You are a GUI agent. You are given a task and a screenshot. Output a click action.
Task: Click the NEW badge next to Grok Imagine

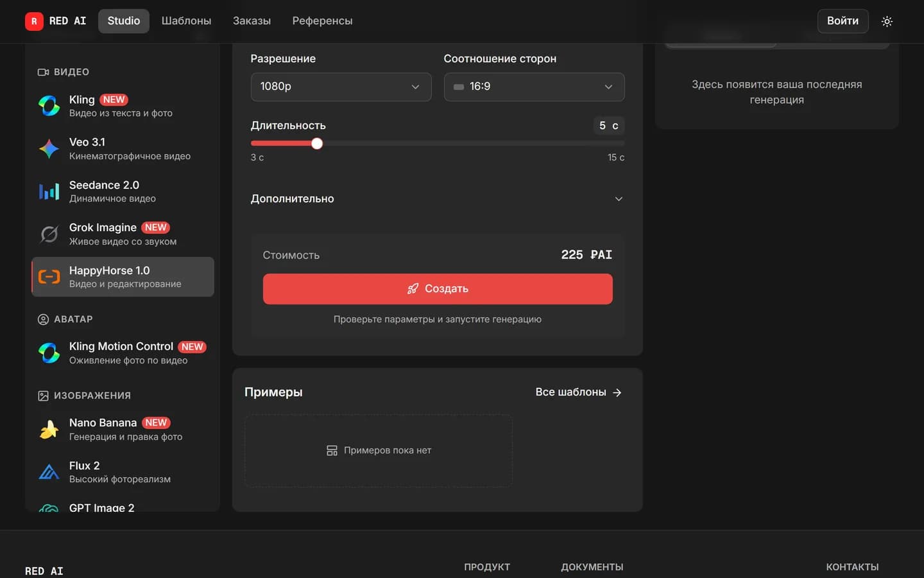pyautogui.click(x=155, y=227)
